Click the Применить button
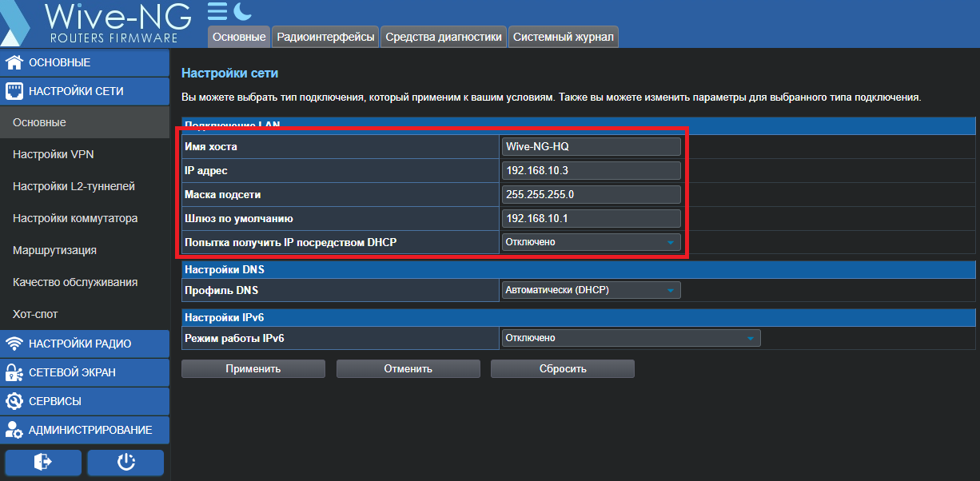Screen dimensions: 980x481 click(x=253, y=368)
